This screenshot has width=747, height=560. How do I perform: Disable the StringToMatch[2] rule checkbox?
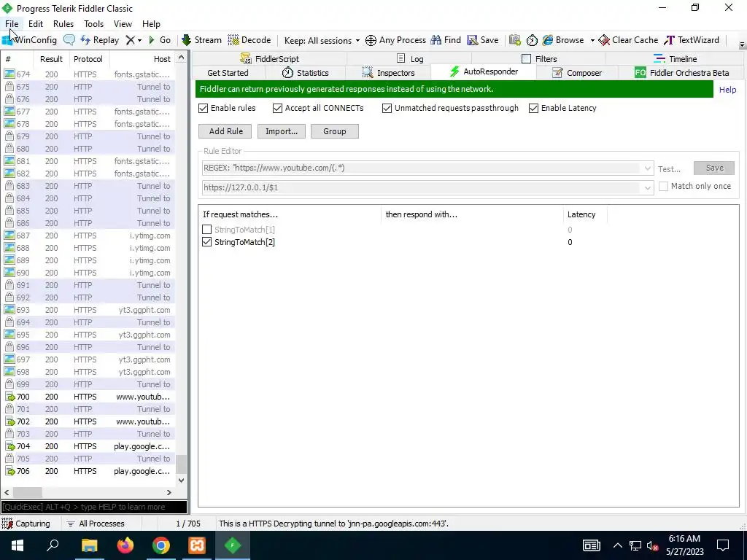pyautogui.click(x=206, y=242)
